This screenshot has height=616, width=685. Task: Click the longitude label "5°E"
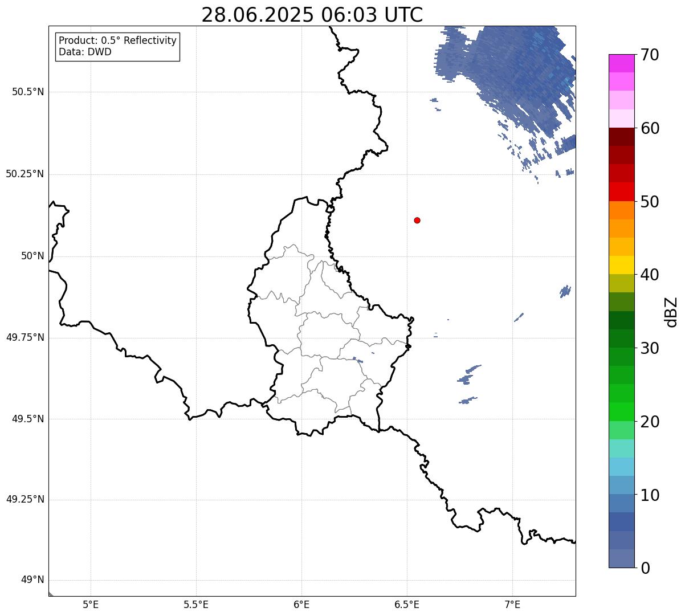point(91,604)
